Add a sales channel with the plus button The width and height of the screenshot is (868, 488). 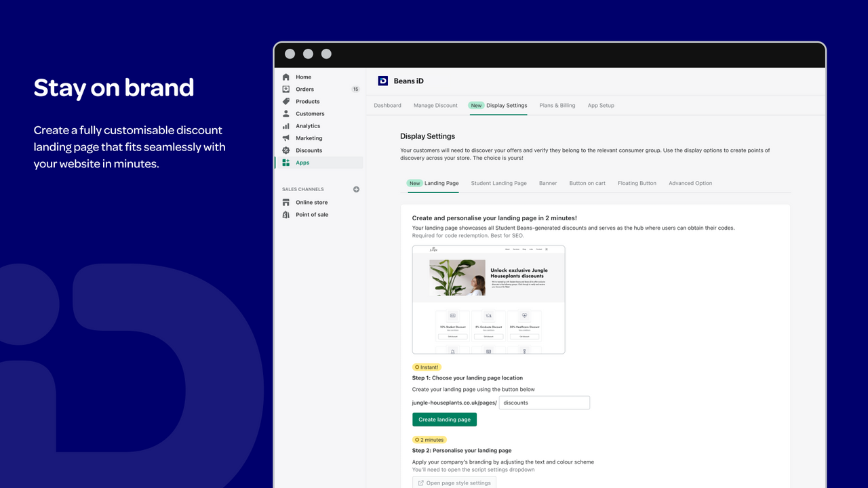coord(356,189)
